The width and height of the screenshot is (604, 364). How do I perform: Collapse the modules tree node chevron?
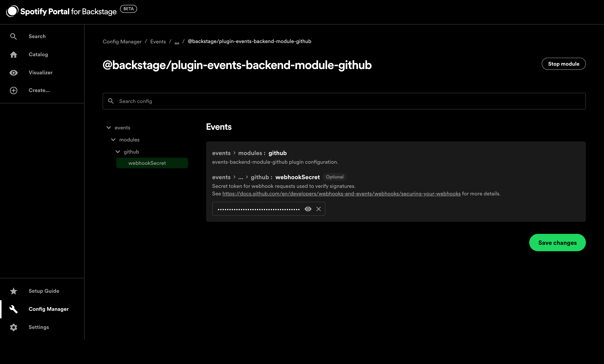113,140
